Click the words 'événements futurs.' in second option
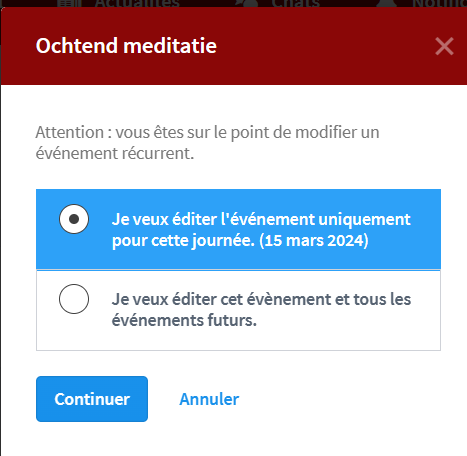 click(x=184, y=320)
